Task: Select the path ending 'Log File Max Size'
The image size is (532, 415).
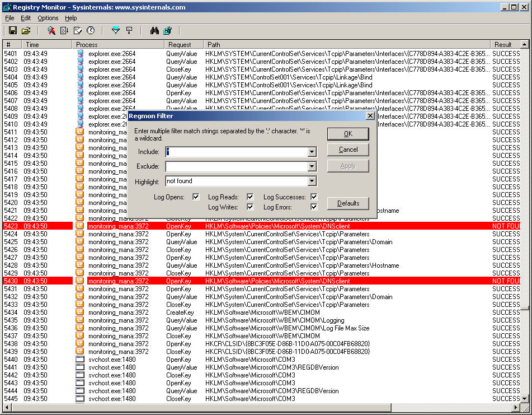Action: point(288,328)
